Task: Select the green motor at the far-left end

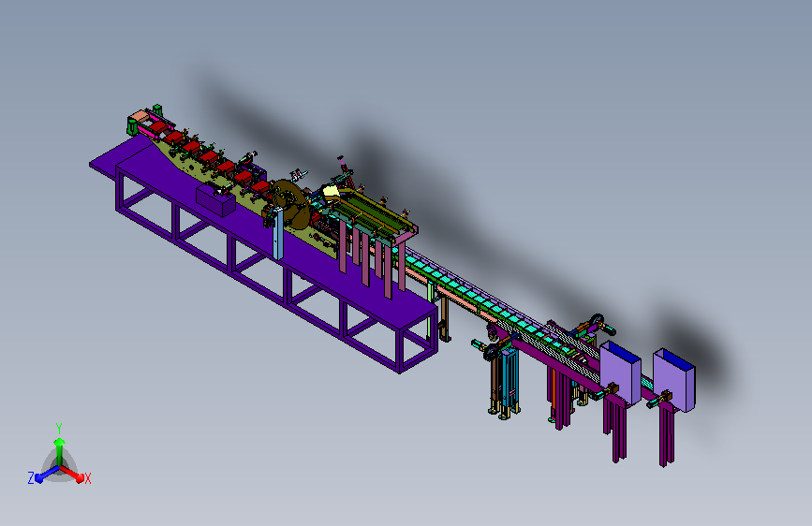Action: pyautogui.click(x=132, y=125)
